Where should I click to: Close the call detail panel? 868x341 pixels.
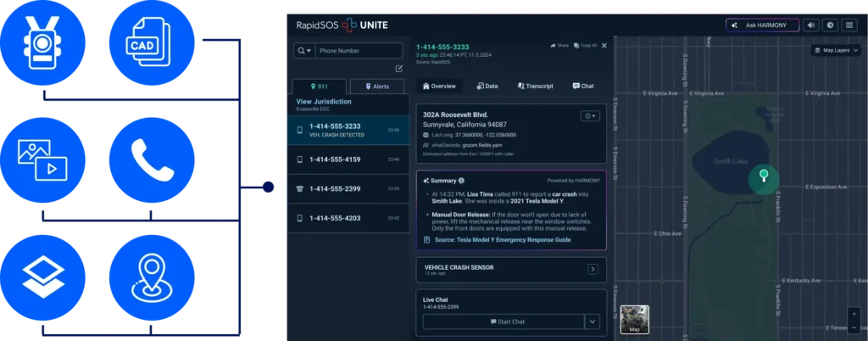tap(604, 46)
